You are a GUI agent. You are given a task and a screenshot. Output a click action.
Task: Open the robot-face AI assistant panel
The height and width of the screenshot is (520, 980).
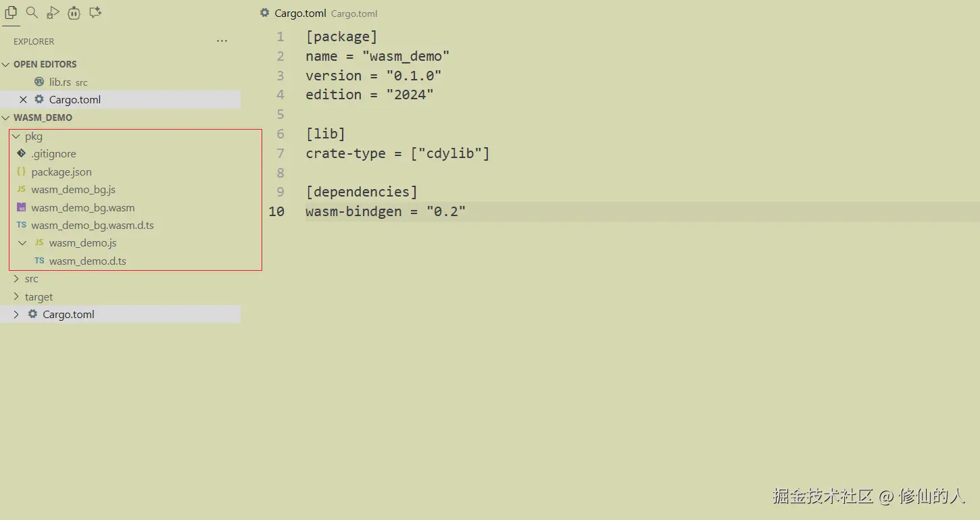point(74,12)
